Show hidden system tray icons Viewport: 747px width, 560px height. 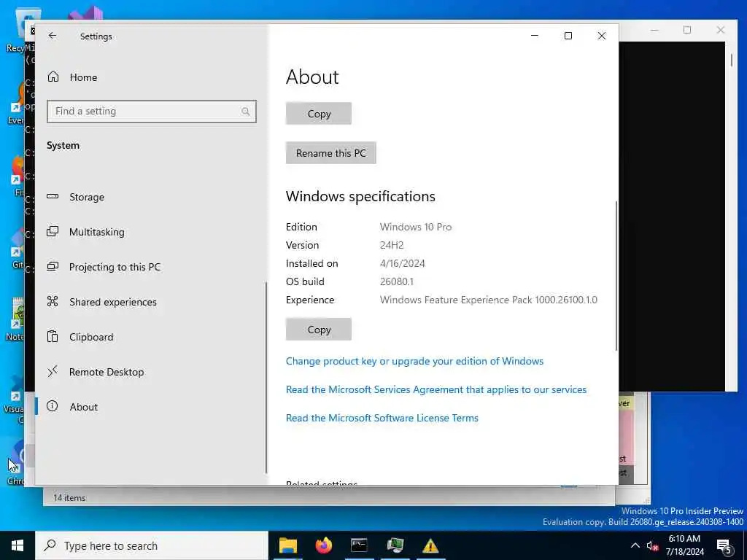[x=635, y=545]
